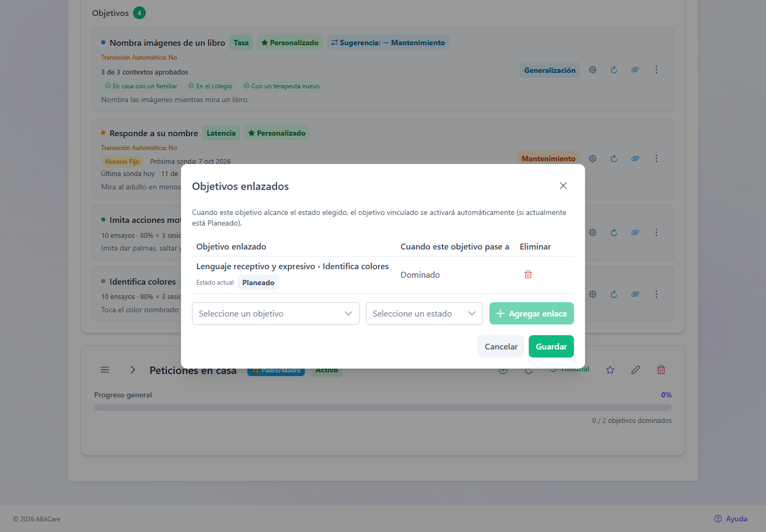Viewport: 766px width, 532px height.
Task: Click the Con un terapeuta nuevo chip
Action: (281, 86)
